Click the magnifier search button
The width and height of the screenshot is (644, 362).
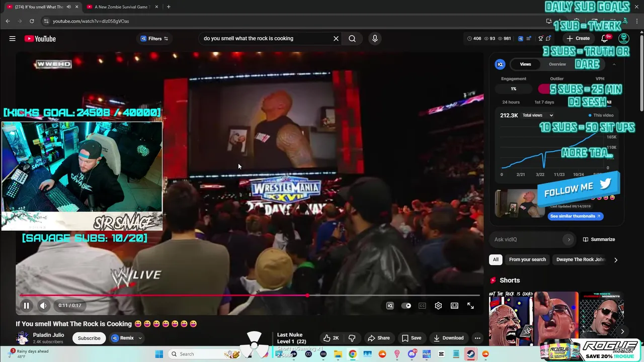pyautogui.click(x=352, y=39)
